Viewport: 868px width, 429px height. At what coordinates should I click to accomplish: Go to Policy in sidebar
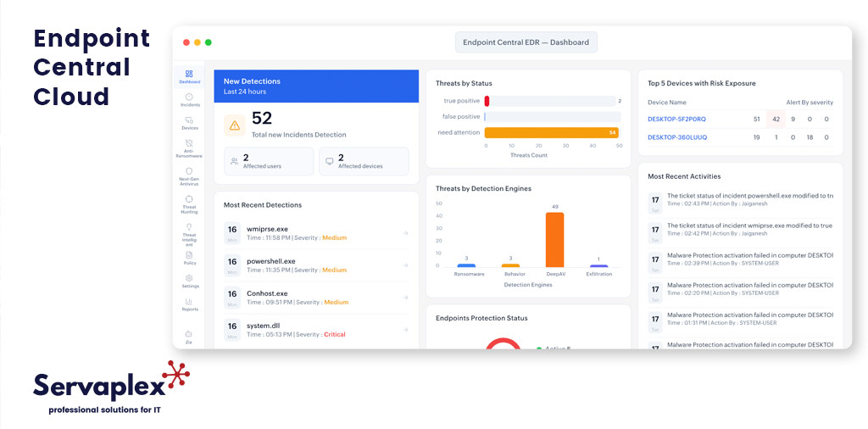point(189,258)
